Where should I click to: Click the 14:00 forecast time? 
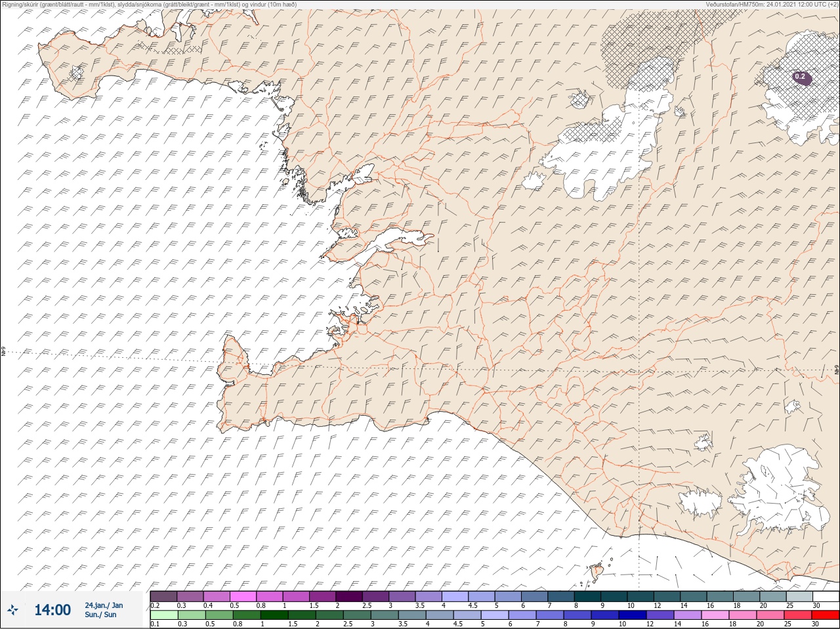click(52, 610)
